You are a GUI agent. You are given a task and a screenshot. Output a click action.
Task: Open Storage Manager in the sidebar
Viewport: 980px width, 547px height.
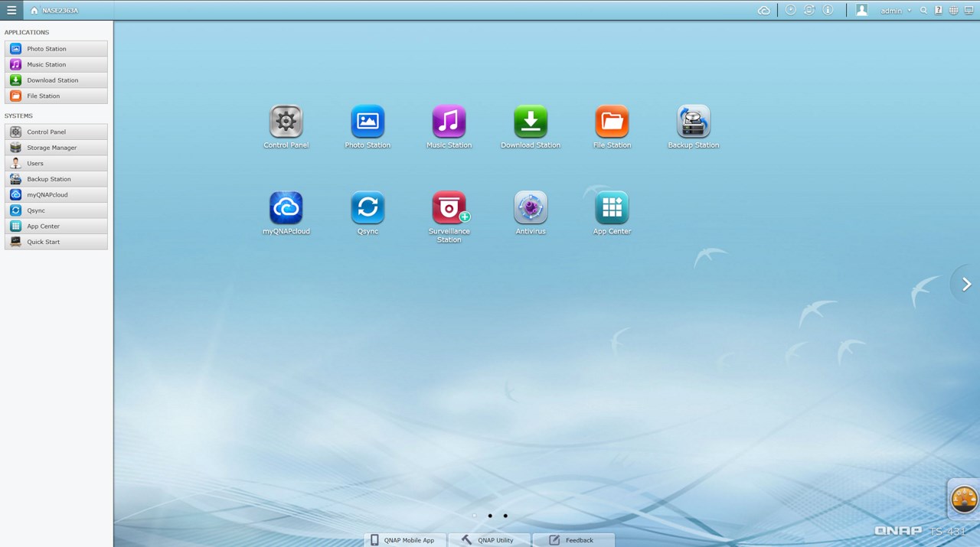pyautogui.click(x=56, y=148)
